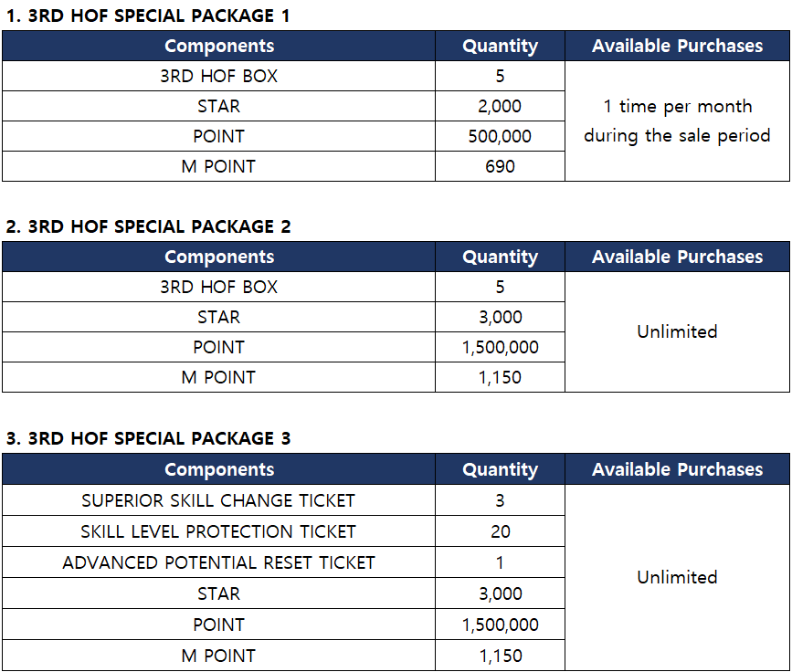
Task: Click the "3RD HOF SPECIAL PACKAGE 3" heading
Action: [x=148, y=438]
